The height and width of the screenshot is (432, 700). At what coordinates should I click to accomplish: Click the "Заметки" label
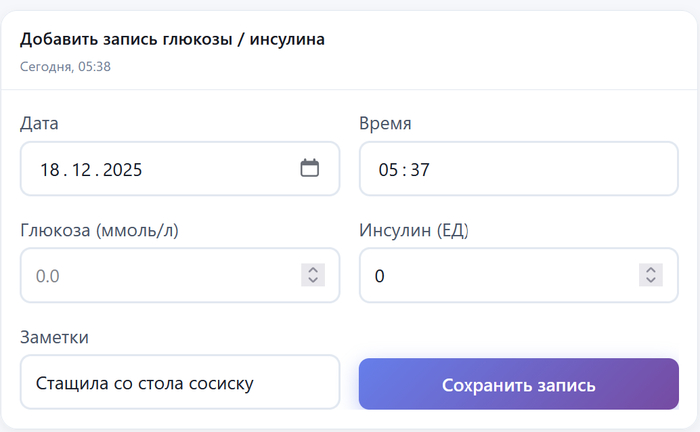pyautogui.click(x=54, y=337)
